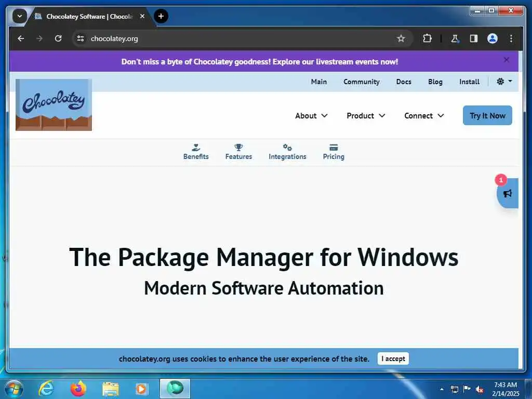Visit the Blog link
Viewport: 532px width, 399px height.
435,82
